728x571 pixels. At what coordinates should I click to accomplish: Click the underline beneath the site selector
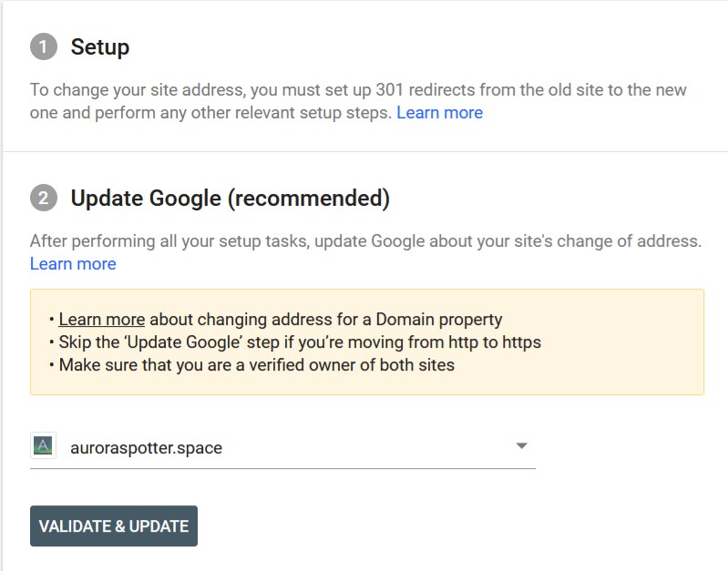click(282, 469)
